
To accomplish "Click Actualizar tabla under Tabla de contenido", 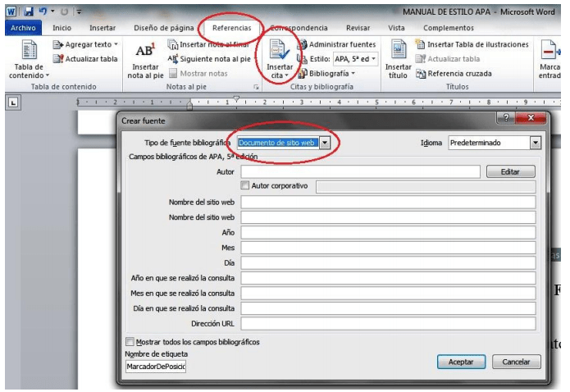I will pos(85,59).
